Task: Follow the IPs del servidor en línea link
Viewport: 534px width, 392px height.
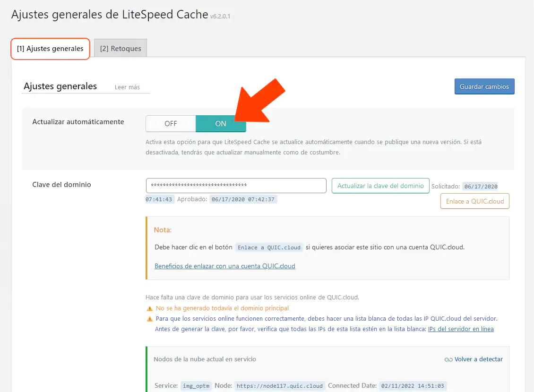Action: pyautogui.click(x=461, y=329)
